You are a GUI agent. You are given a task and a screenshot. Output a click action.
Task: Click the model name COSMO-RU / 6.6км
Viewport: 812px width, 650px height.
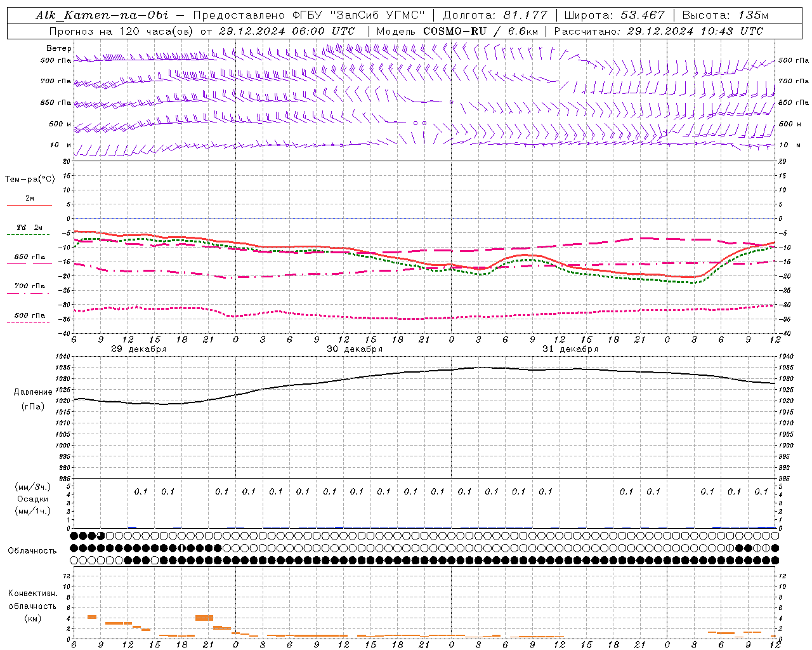click(x=480, y=31)
